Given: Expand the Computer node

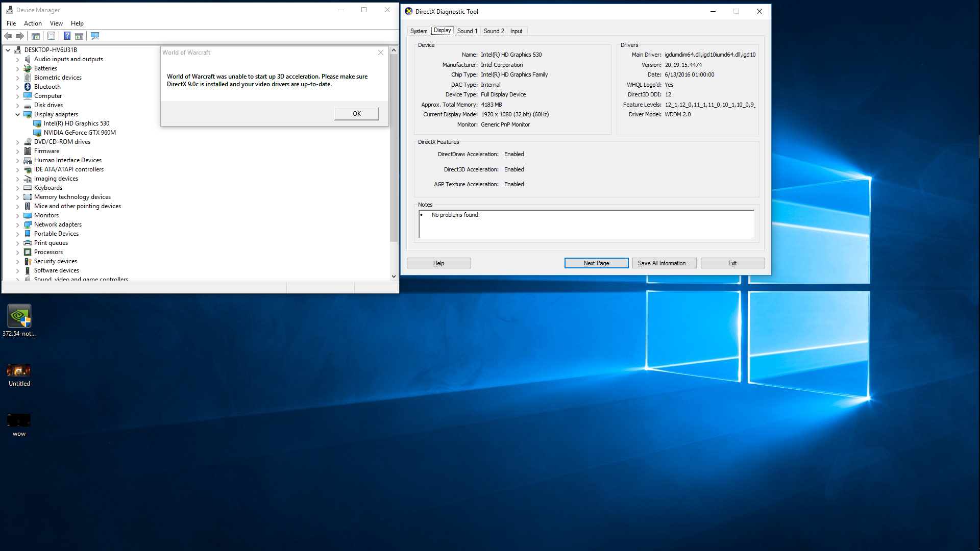Looking at the screenshot, I should click(x=17, y=96).
